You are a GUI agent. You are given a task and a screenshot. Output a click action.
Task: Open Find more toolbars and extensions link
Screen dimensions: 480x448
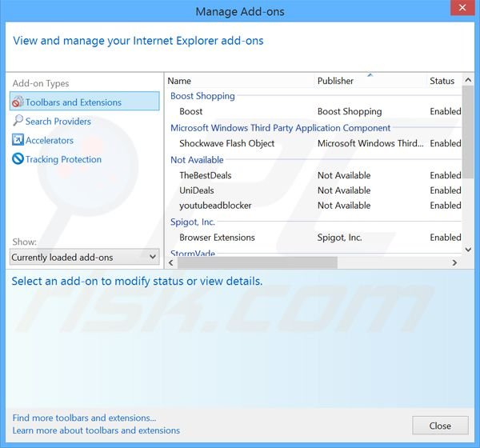tap(84, 418)
